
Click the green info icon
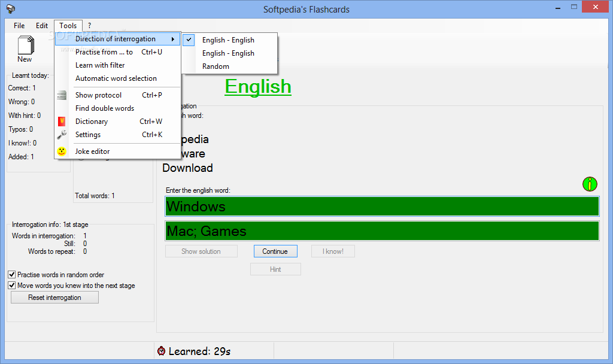point(590,184)
